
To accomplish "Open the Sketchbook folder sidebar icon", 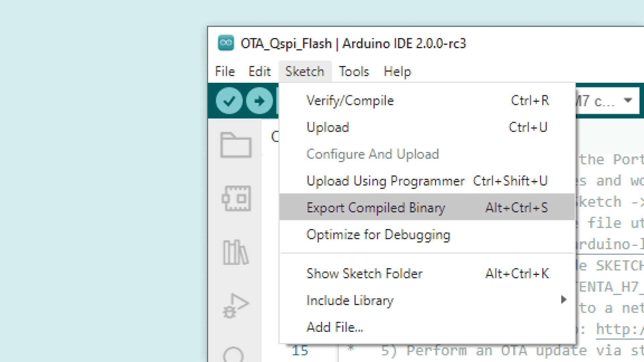I will [x=236, y=145].
